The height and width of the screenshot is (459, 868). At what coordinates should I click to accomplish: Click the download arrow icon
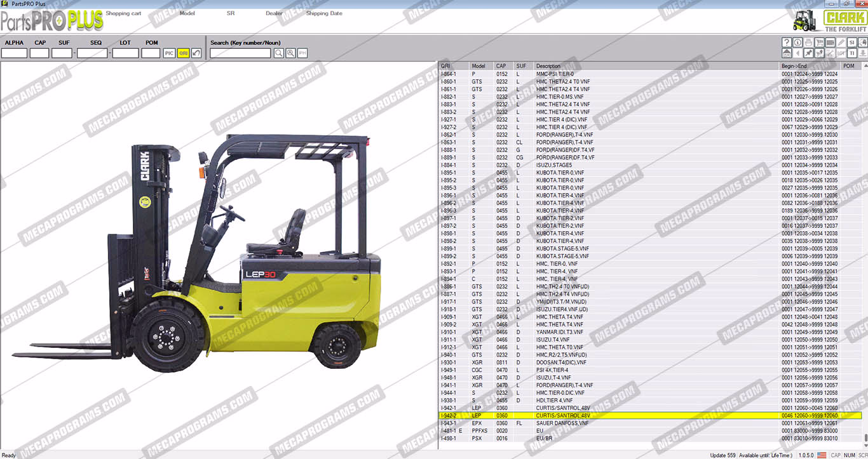coord(863,53)
